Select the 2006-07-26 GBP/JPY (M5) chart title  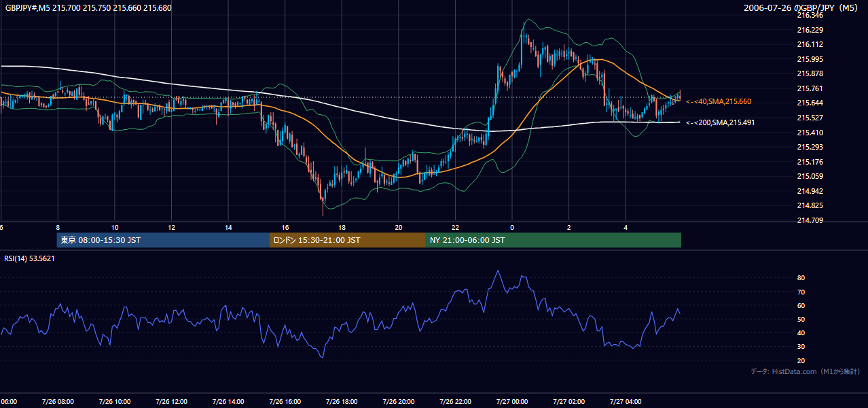pyautogui.click(x=802, y=8)
